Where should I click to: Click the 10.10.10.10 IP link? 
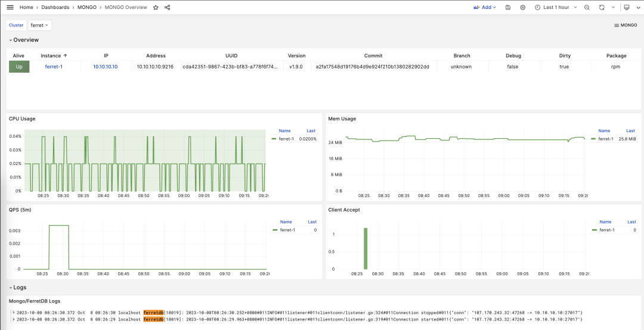pyautogui.click(x=105, y=67)
